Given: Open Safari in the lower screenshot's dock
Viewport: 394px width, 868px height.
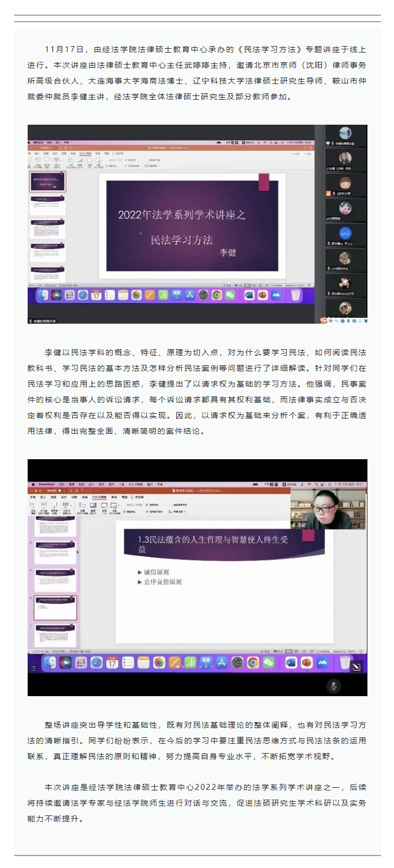Looking at the screenshot, I should coord(96,663).
